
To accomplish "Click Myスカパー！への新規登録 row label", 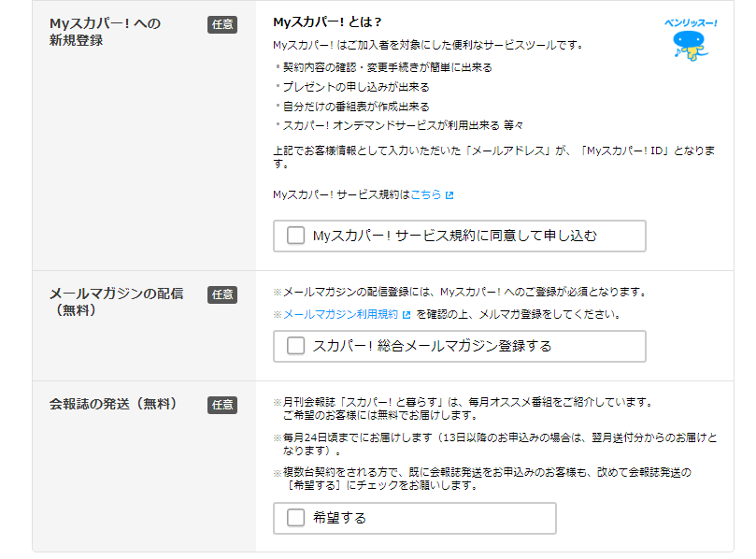I will coord(105,32).
